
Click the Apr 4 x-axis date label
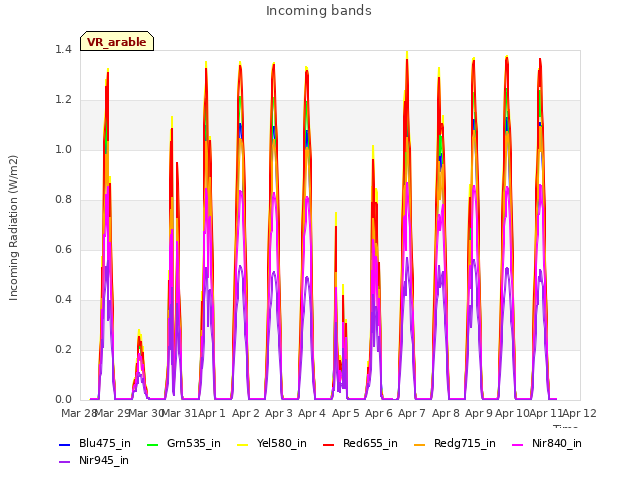click(312, 413)
